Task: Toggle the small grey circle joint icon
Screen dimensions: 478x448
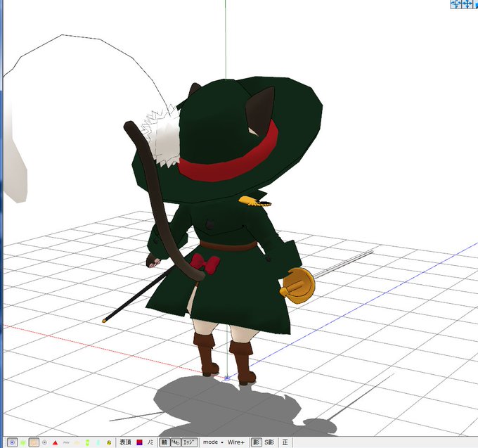Action: 44,442
